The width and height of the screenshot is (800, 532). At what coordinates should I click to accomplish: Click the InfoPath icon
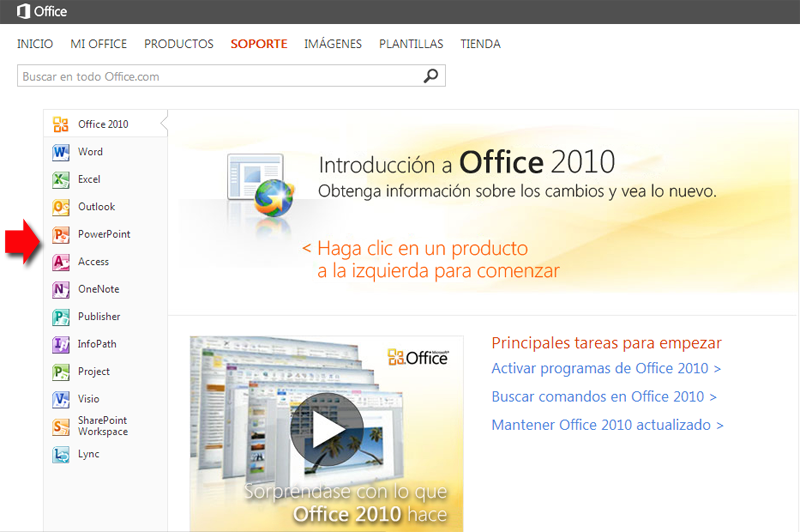click(x=61, y=345)
